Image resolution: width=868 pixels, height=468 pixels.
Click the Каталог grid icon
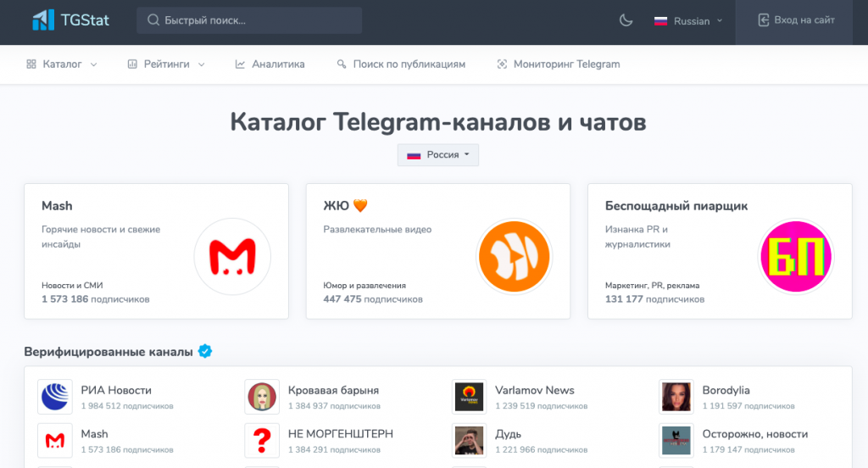click(31, 64)
